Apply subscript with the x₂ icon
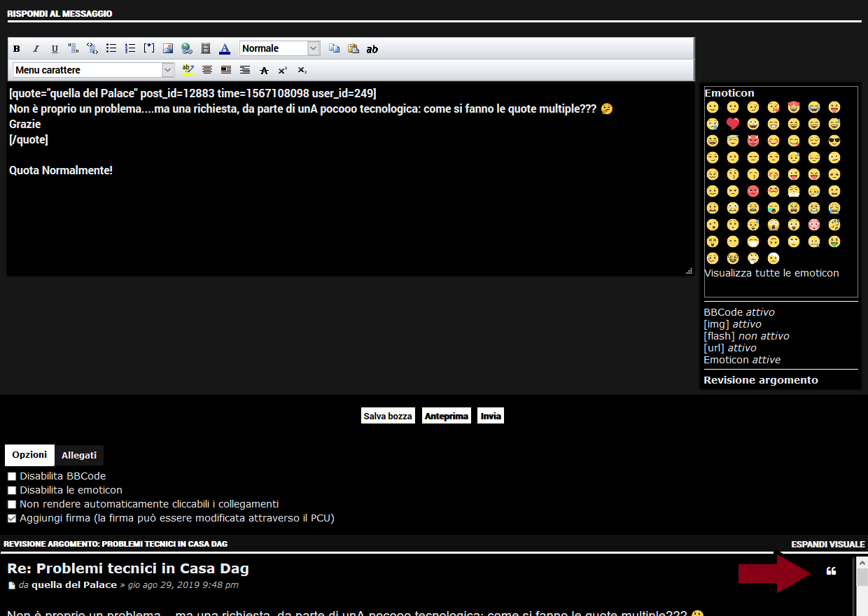The height and width of the screenshot is (616, 868). click(x=302, y=70)
